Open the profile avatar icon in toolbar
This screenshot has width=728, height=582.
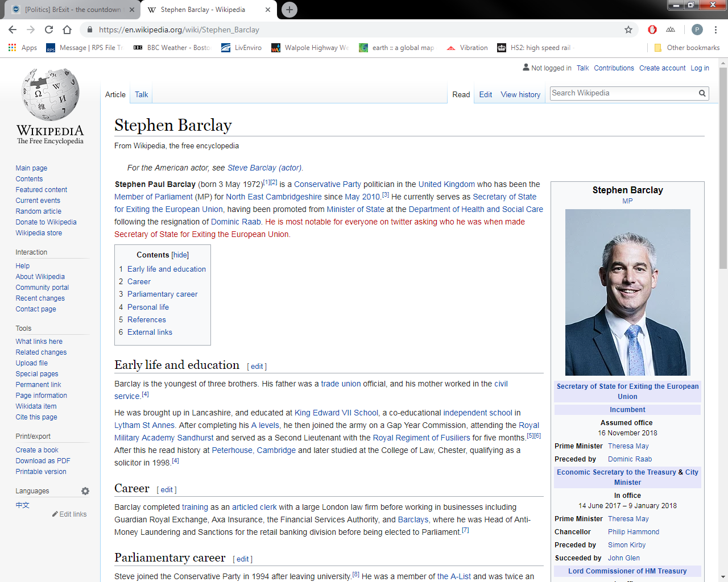(x=697, y=30)
